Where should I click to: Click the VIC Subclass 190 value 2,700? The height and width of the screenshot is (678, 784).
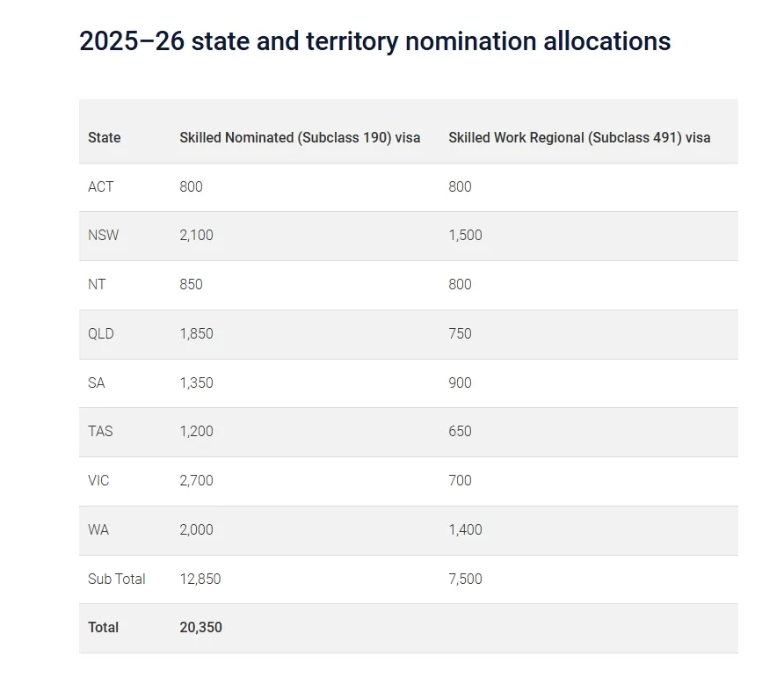(196, 481)
